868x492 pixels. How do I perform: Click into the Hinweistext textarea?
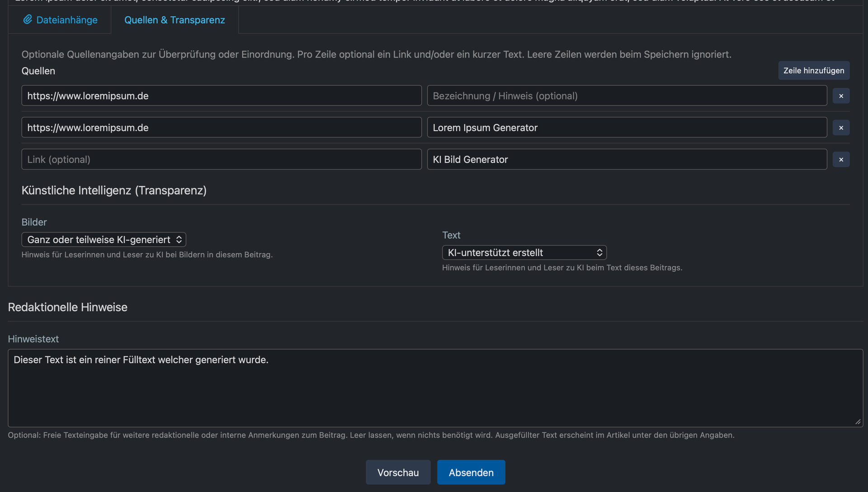pos(434,388)
